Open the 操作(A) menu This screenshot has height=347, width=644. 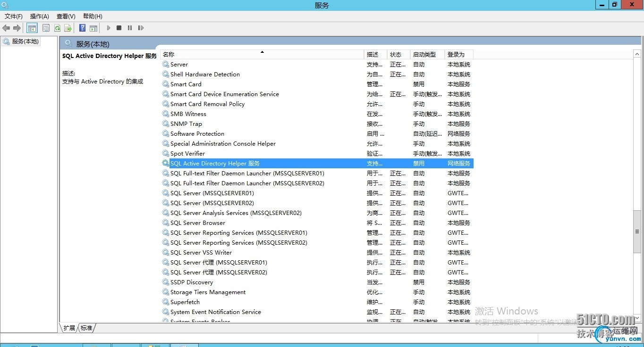pos(40,17)
